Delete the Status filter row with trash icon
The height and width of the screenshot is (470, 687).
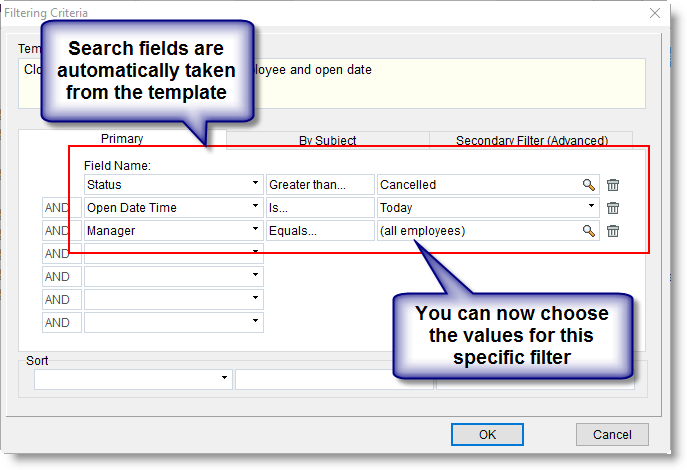pyautogui.click(x=613, y=185)
